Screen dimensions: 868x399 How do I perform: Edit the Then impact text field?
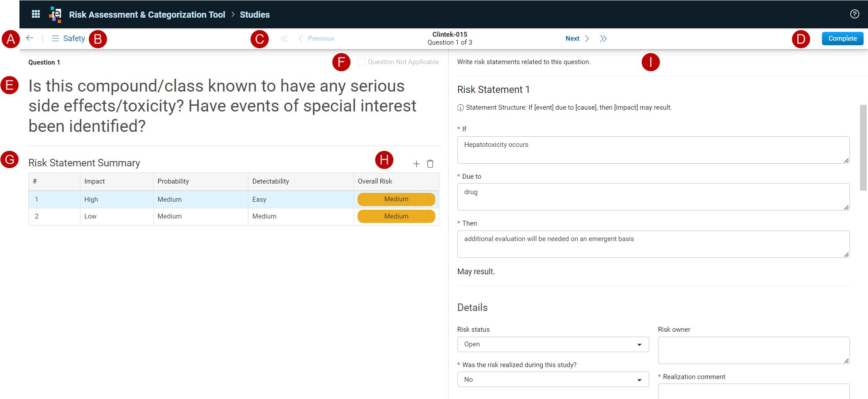[x=653, y=244]
